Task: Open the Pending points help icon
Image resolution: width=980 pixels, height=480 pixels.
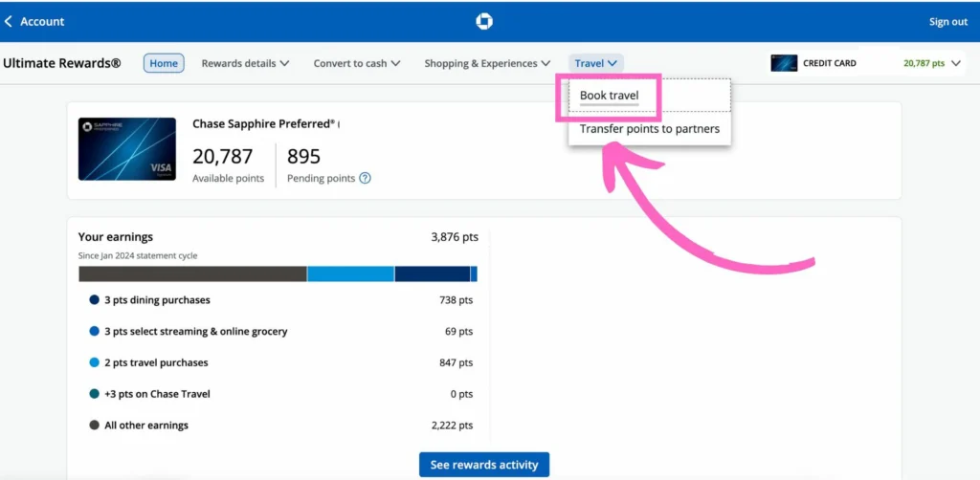Action: [365, 178]
